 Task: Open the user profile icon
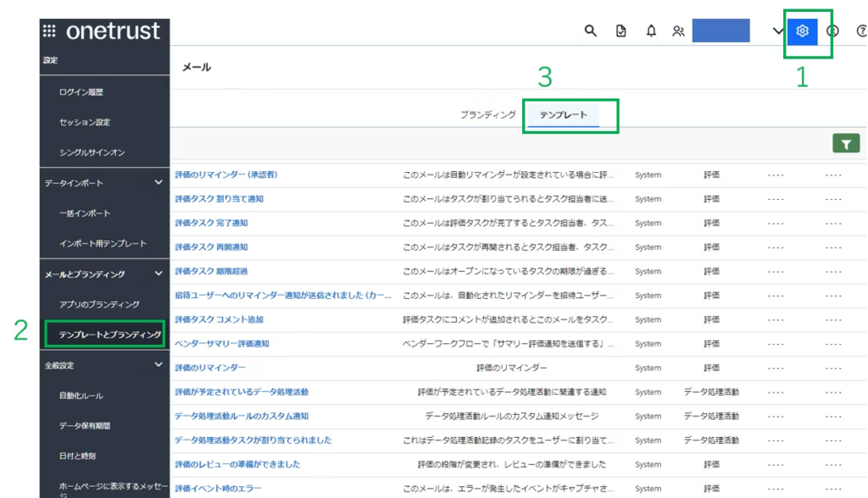pyautogui.click(x=832, y=31)
